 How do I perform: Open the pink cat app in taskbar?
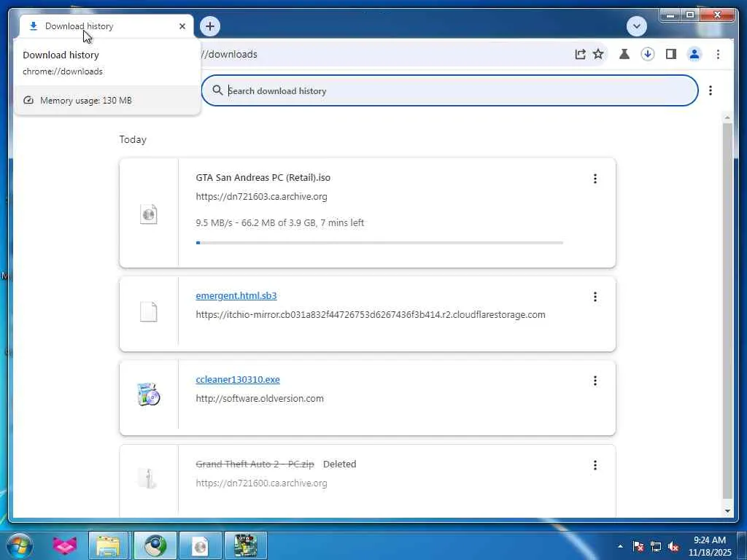[64, 545]
